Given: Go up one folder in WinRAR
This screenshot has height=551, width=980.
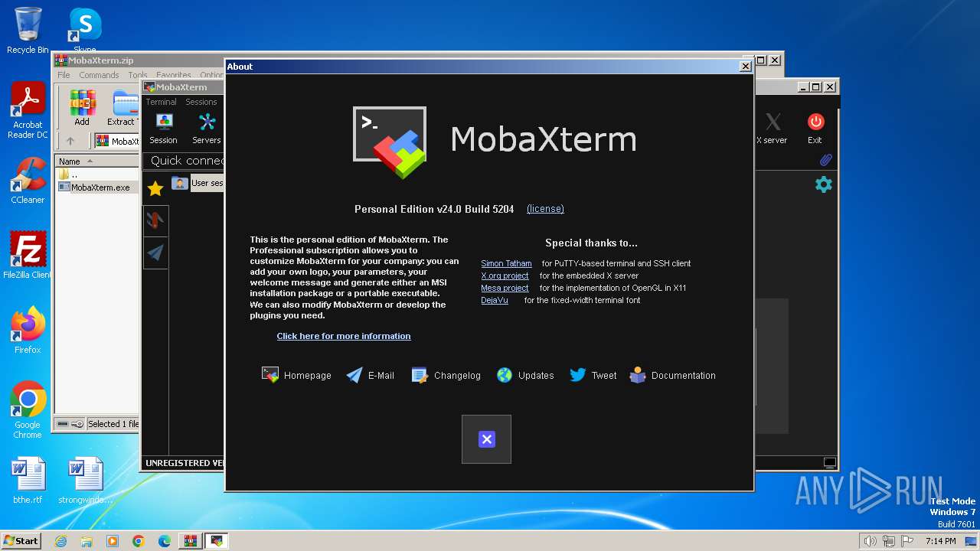Looking at the screenshot, I should pyautogui.click(x=70, y=141).
